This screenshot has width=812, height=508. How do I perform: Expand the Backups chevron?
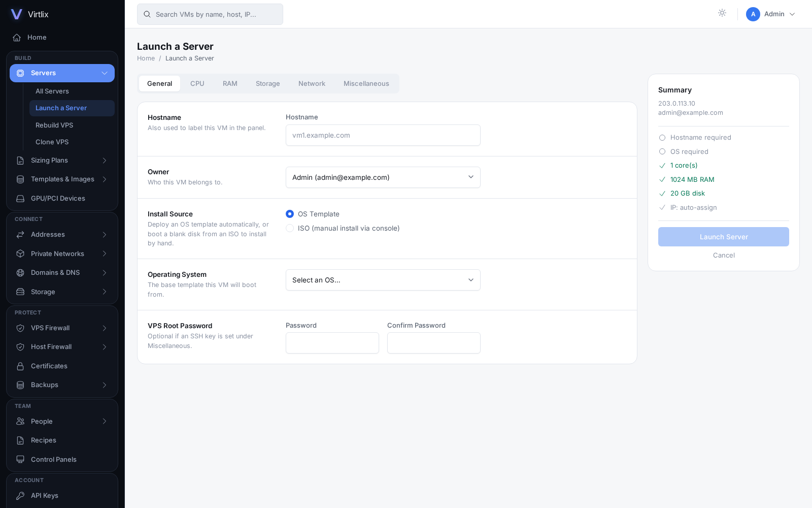105,385
